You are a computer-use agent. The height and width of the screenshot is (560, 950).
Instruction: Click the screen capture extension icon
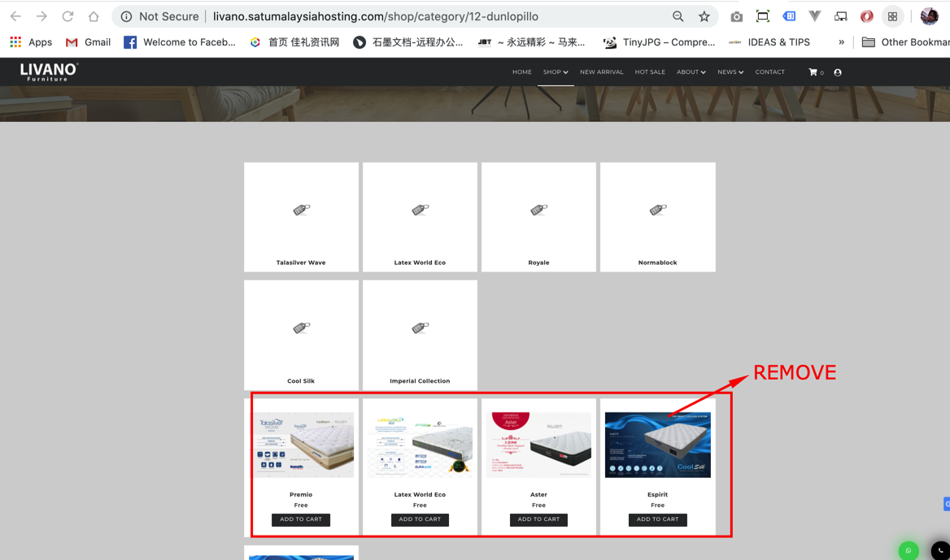[x=763, y=16]
